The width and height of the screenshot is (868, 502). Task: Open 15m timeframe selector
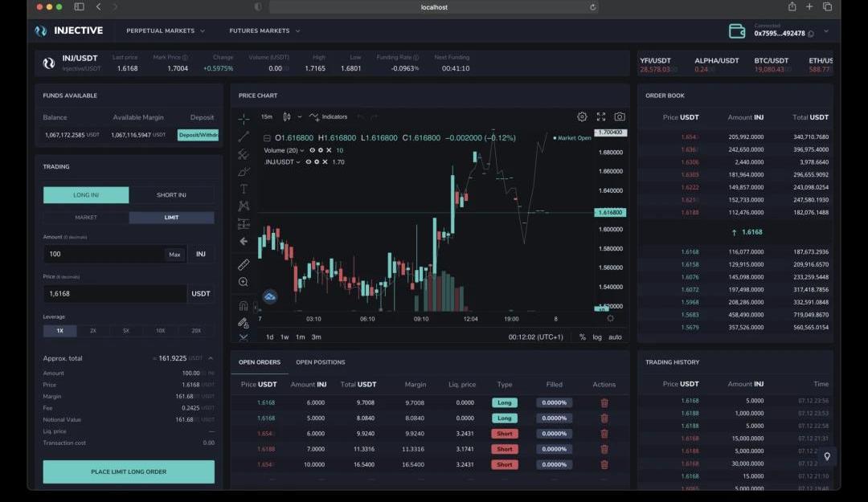pos(266,117)
